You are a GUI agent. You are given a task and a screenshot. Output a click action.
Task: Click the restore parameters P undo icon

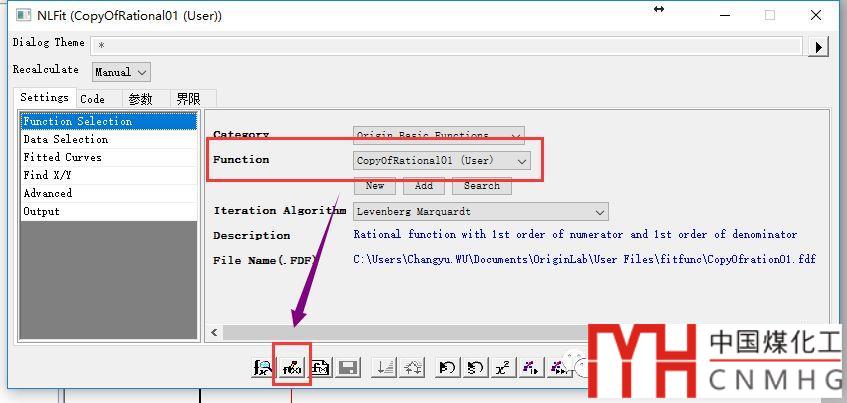(x=447, y=368)
